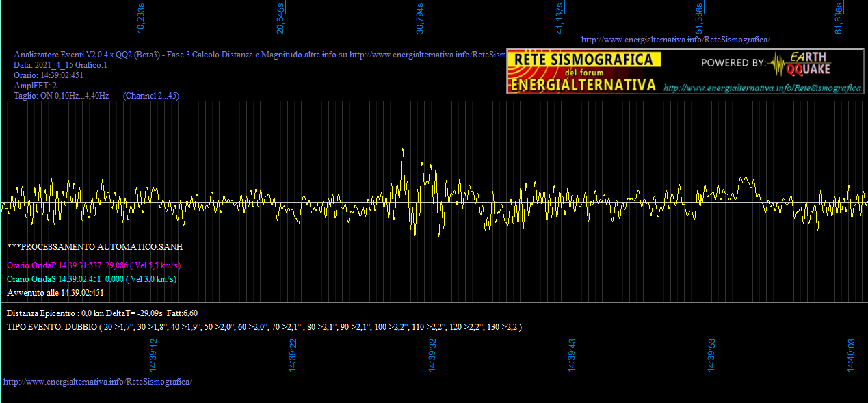Select the Taglio ON 0,10Hz...4,40Hz filter line
The height and width of the screenshot is (403, 868).
point(96,96)
